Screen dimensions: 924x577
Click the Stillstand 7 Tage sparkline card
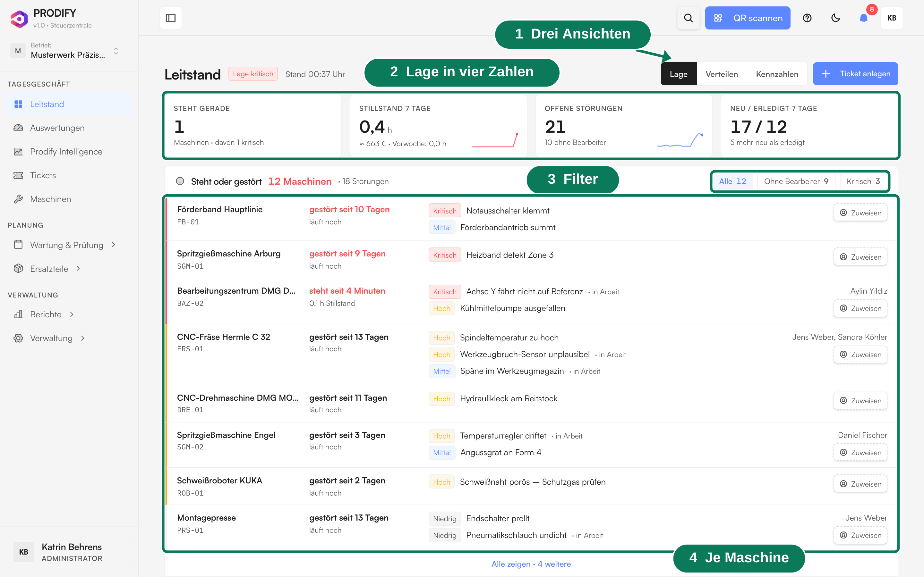(x=438, y=126)
